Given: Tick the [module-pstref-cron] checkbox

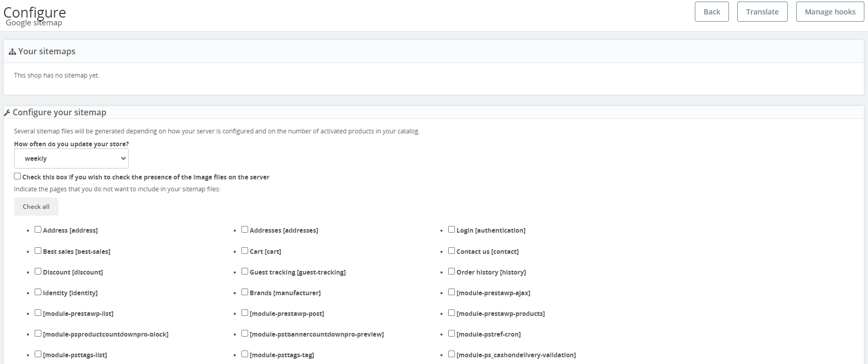Looking at the screenshot, I should click(452, 333).
